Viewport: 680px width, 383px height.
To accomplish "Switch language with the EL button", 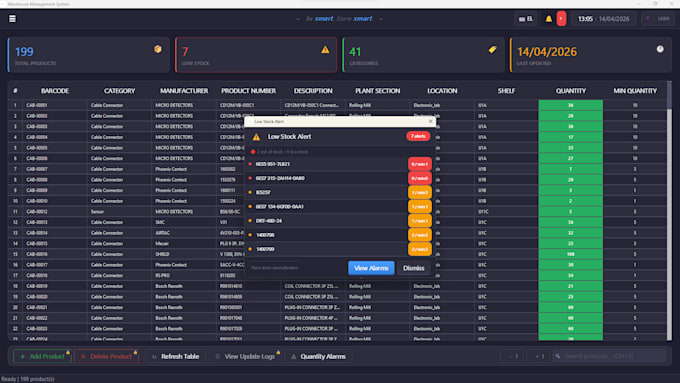I will tap(526, 19).
